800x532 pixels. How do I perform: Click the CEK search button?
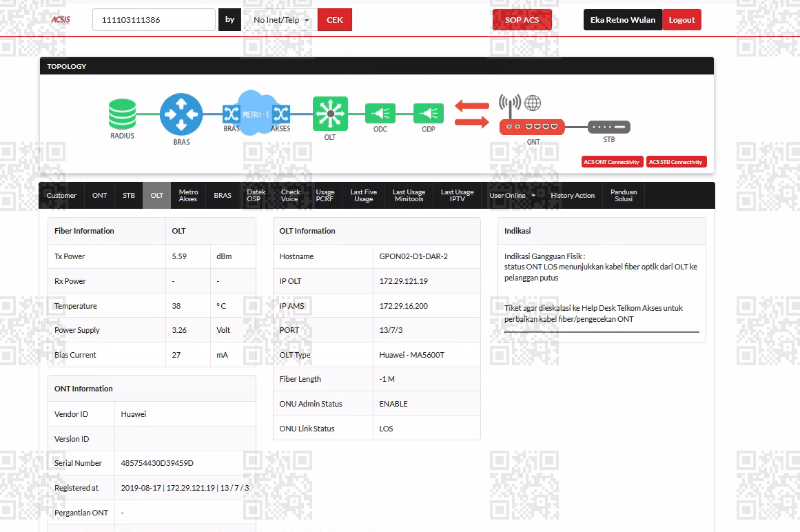335,20
